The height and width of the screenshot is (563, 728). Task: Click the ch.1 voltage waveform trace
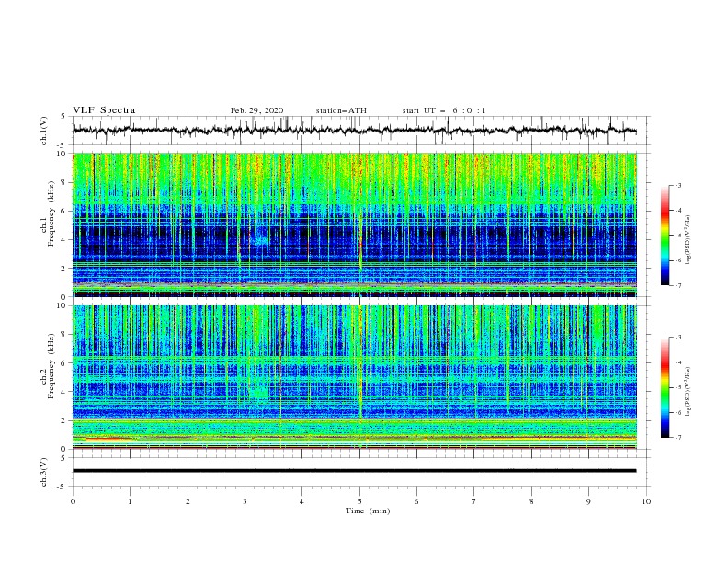pyautogui.click(x=354, y=131)
